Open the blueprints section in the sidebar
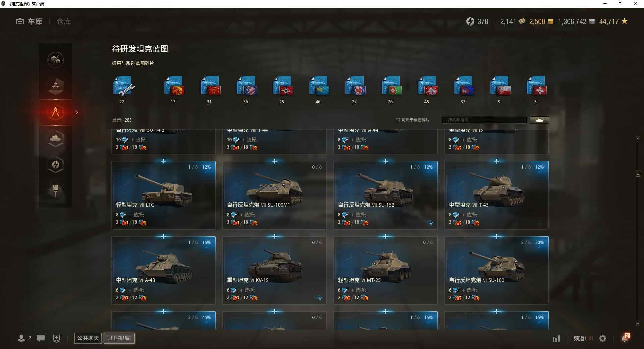 coord(56,112)
